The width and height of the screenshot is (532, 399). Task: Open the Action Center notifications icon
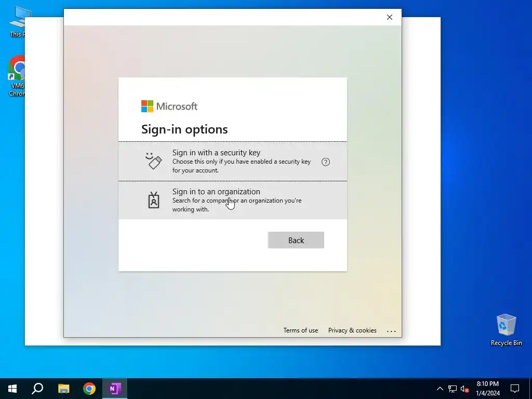pos(515,389)
